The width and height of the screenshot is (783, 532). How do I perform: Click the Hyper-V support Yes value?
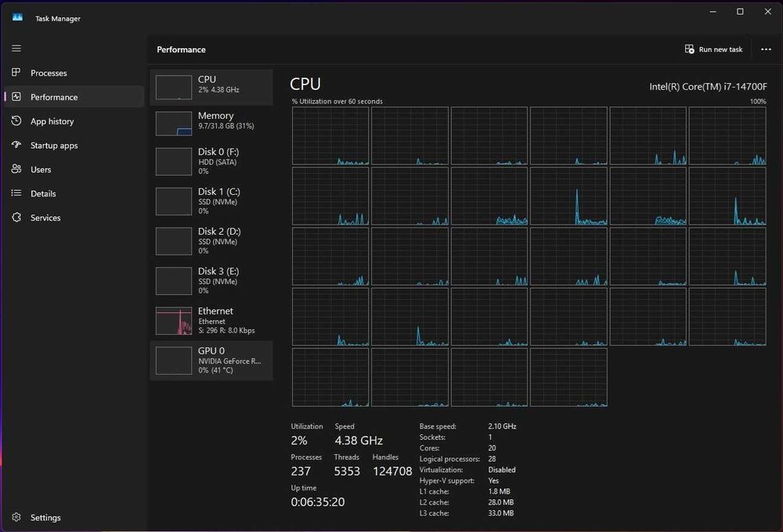coord(493,480)
